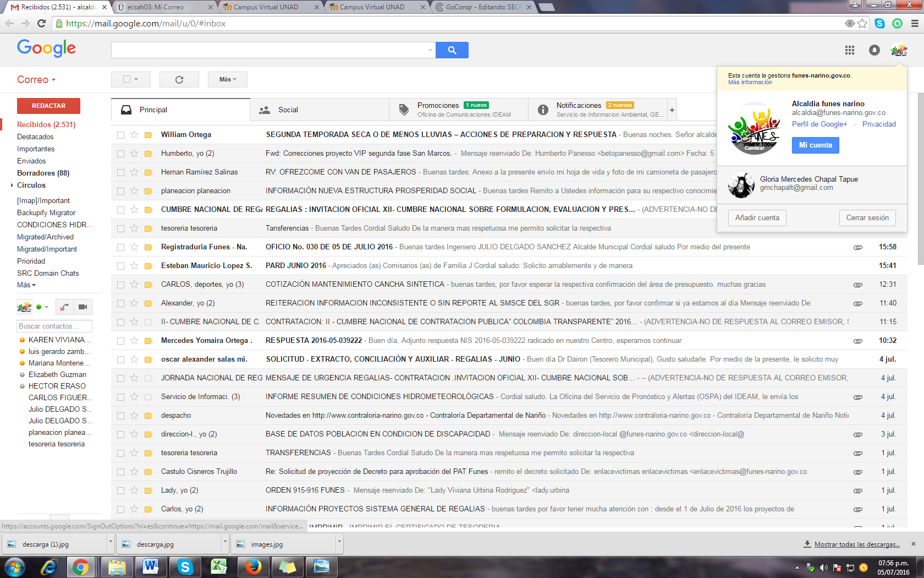Click the account avatar in top bar

pos(899,50)
